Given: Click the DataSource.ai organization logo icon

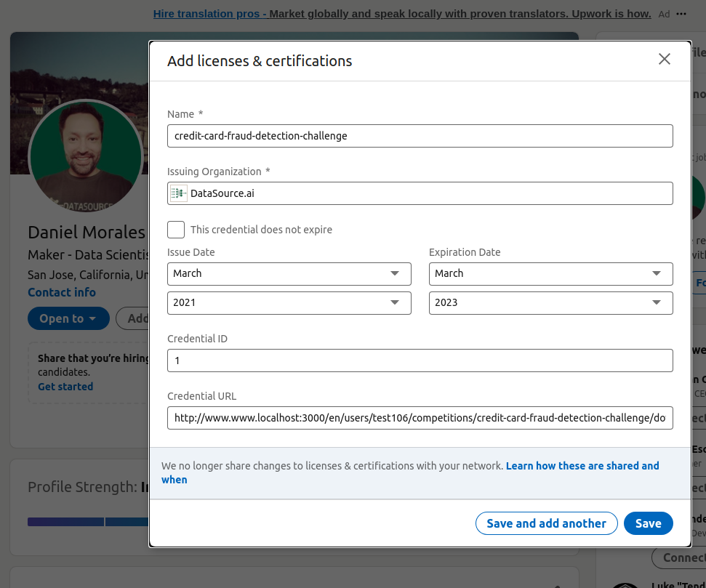Looking at the screenshot, I should click(178, 193).
